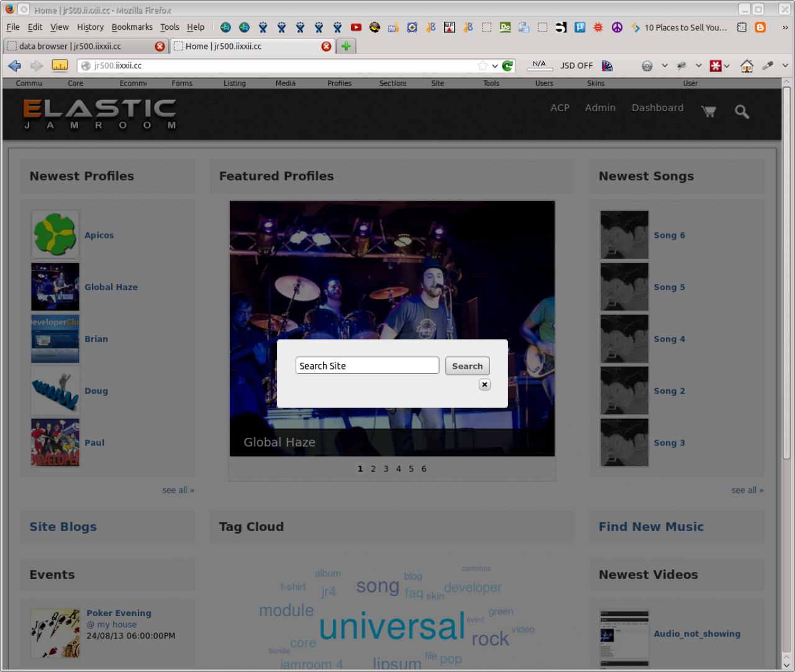Select slide 3 in the featured profiles pager
This screenshot has height=672, width=795.
pos(386,469)
